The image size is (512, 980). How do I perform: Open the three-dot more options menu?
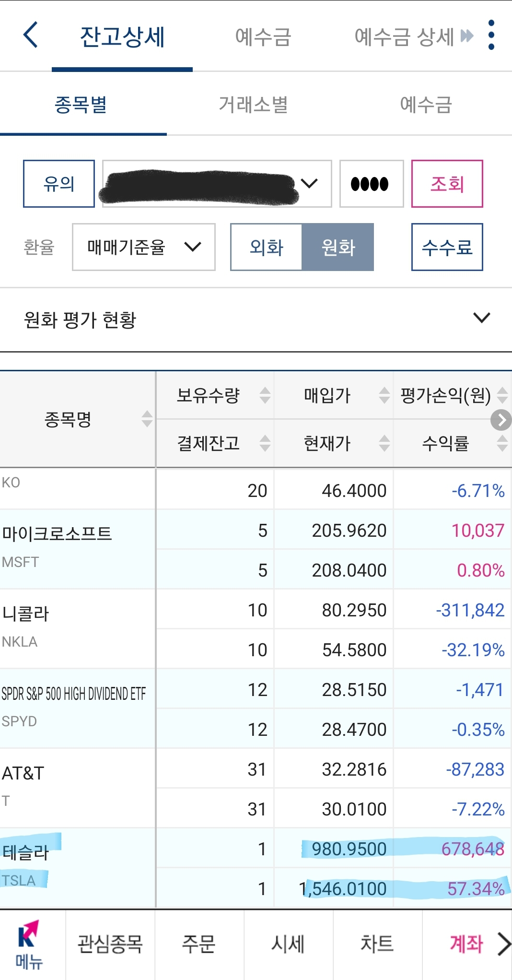click(x=491, y=35)
